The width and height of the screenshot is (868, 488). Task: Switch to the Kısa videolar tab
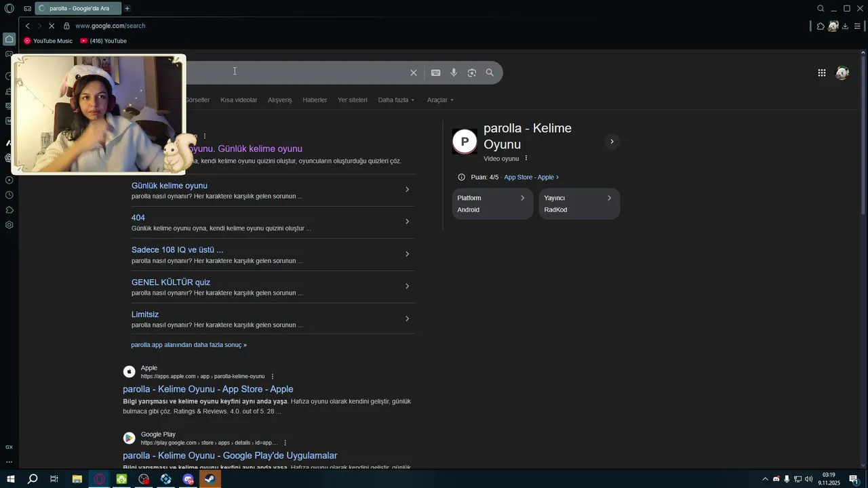pyautogui.click(x=239, y=100)
